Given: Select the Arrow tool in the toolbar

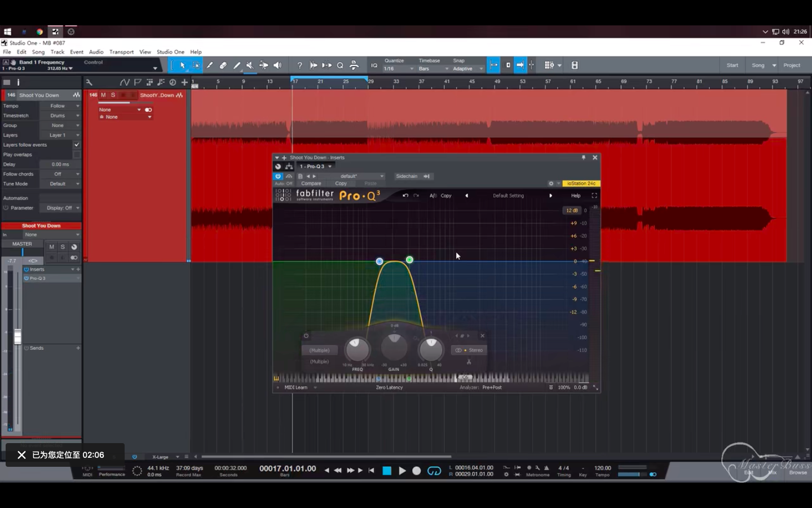Looking at the screenshot, I should [182, 65].
